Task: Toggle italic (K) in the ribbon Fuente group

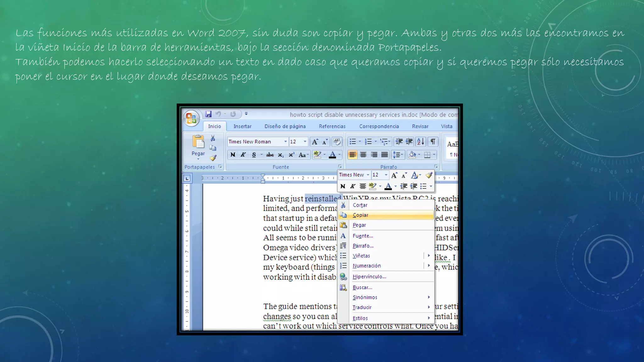Action: pos(243,155)
